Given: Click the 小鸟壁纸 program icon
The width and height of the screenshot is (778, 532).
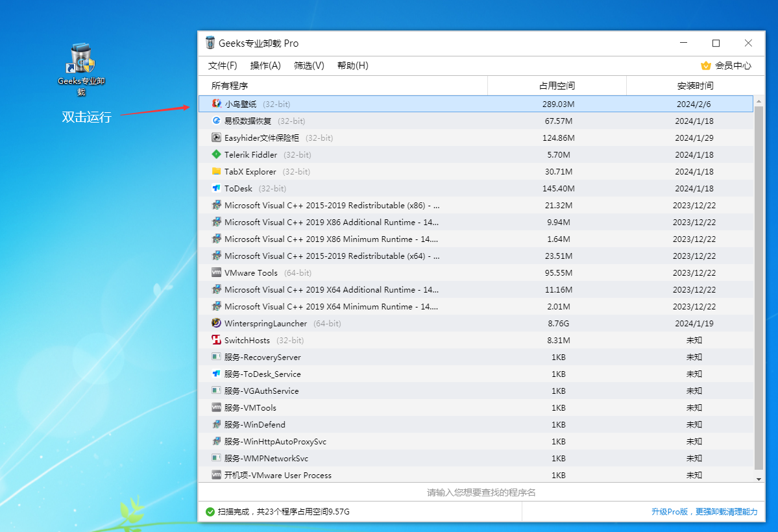Looking at the screenshot, I should (216, 104).
